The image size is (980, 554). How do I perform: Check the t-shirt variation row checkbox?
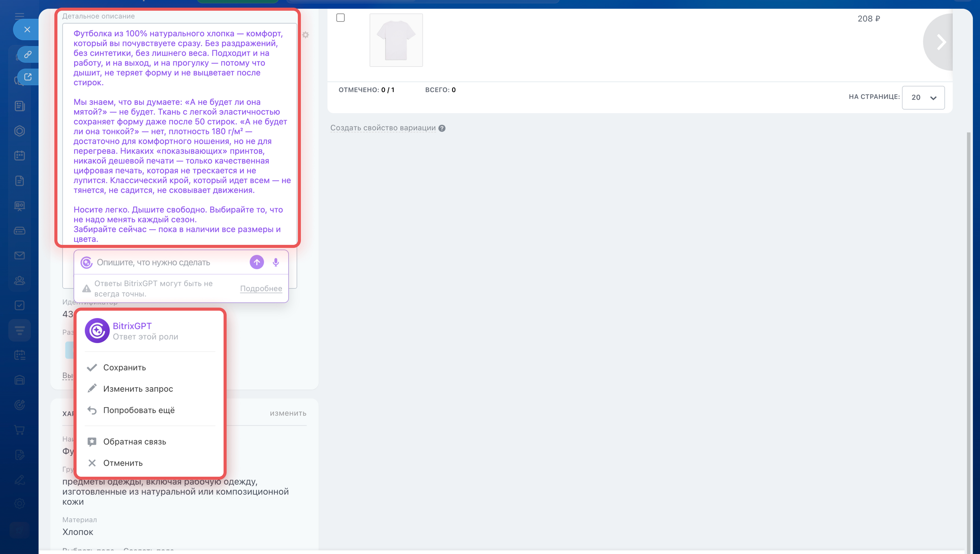340,18
